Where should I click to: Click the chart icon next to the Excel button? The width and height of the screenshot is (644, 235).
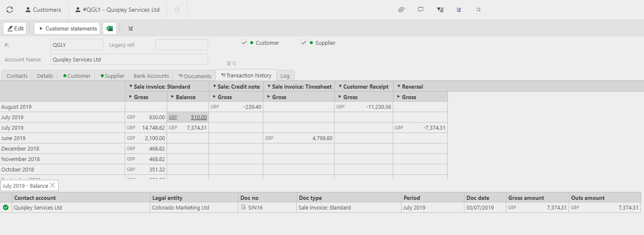131,28
